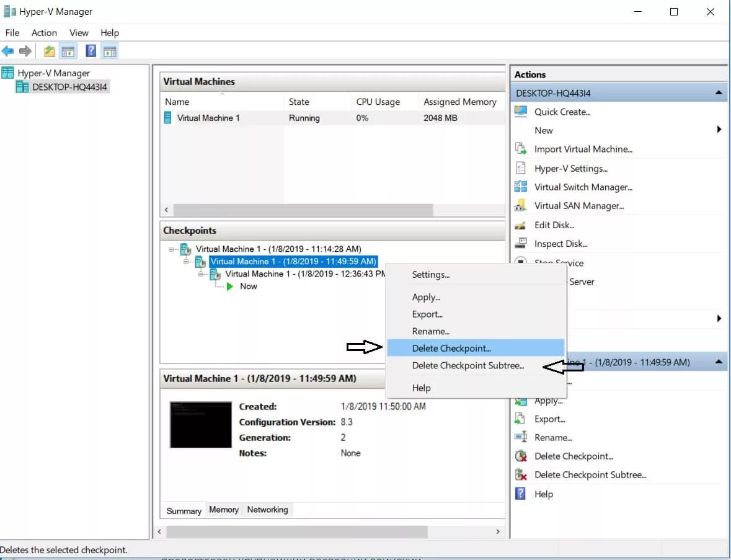This screenshot has height=560, width=731.
Task: Click the Import Virtual Machine icon
Action: tap(521, 149)
